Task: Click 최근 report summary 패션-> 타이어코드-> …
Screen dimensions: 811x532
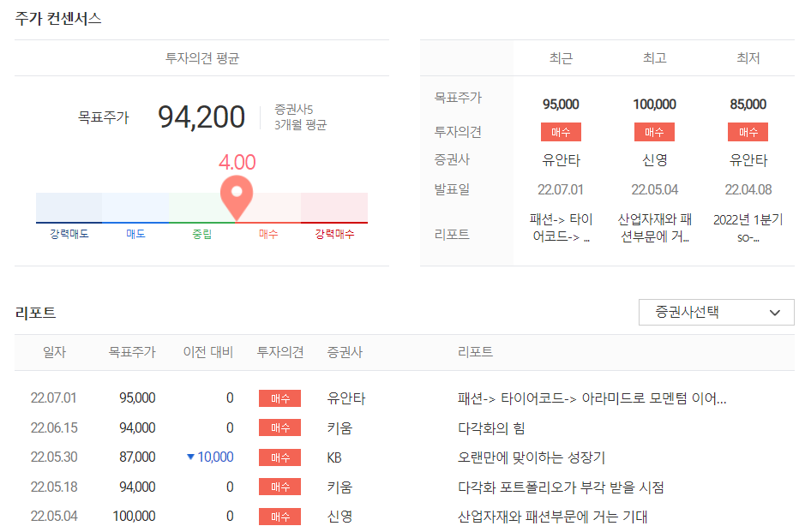Action: click(561, 228)
